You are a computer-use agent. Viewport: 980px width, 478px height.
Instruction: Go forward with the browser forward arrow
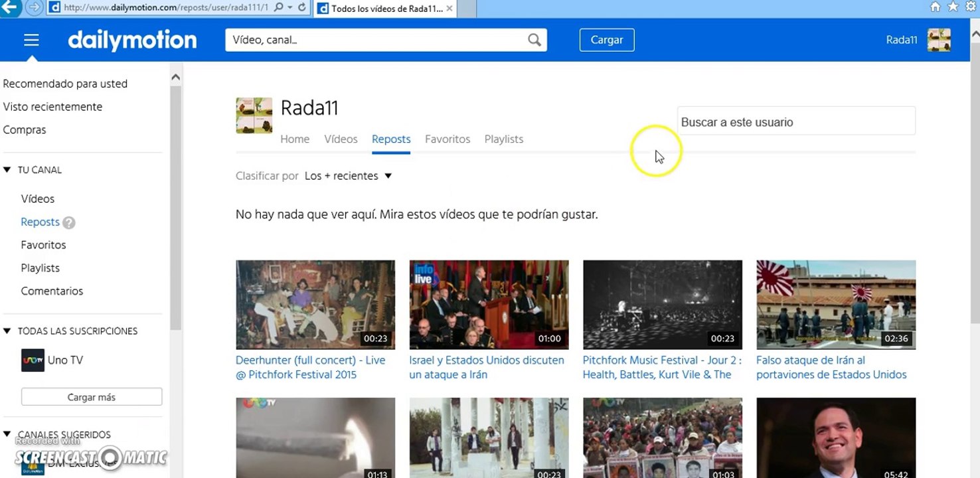35,8
